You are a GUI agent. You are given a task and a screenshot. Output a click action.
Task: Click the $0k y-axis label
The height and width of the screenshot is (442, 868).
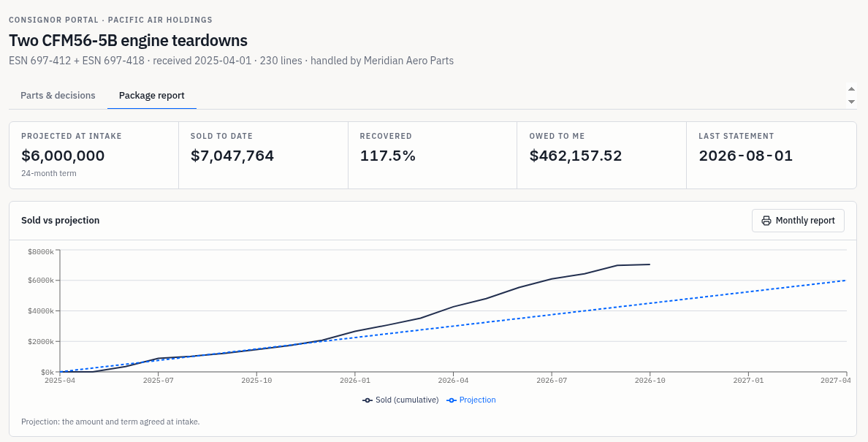tap(46, 373)
